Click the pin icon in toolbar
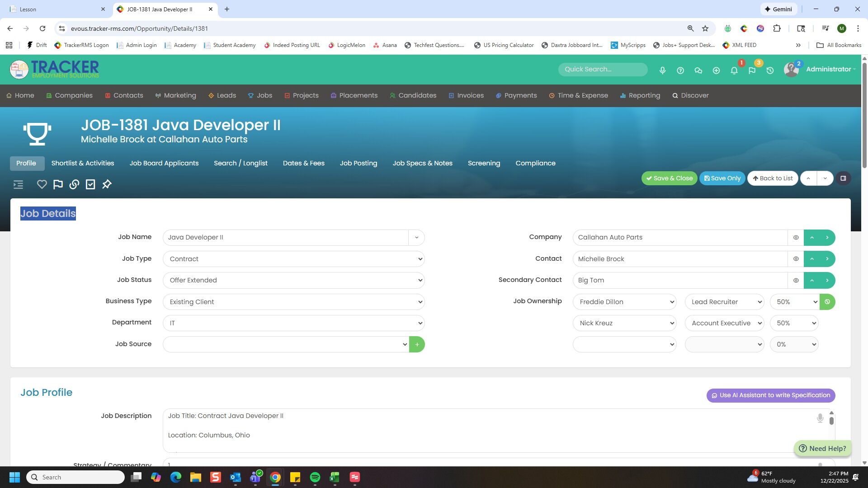Screen dimensions: 868x488 [107, 184]
